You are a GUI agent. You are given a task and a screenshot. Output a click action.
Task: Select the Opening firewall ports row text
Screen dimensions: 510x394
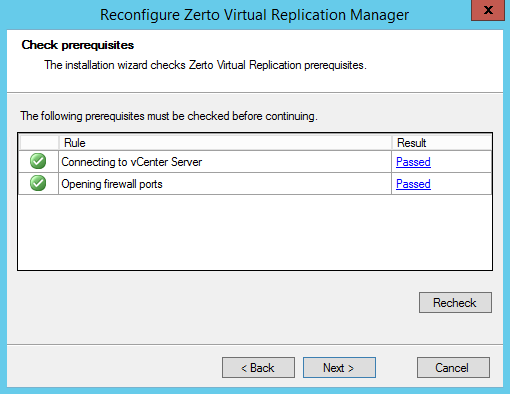click(112, 184)
